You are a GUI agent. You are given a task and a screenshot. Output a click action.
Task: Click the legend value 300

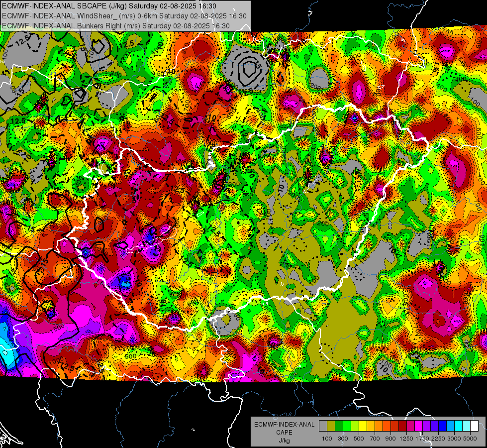pyautogui.click(x=343, y=439)
